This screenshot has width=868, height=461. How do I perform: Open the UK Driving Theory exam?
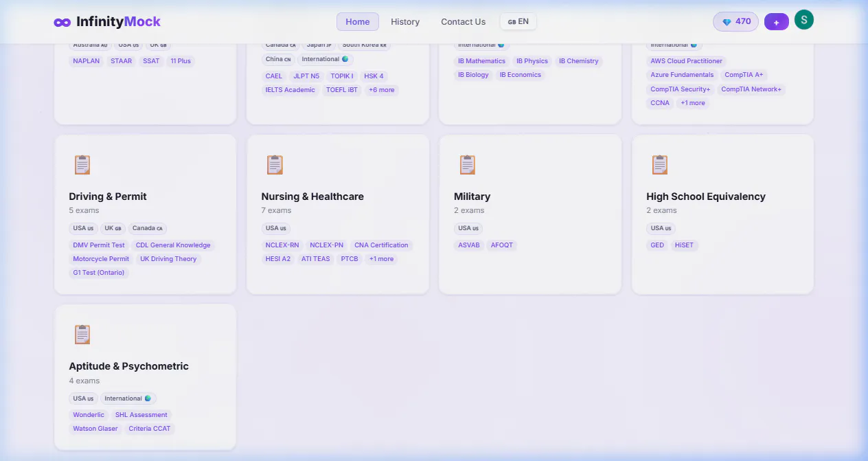click(168, 259)
